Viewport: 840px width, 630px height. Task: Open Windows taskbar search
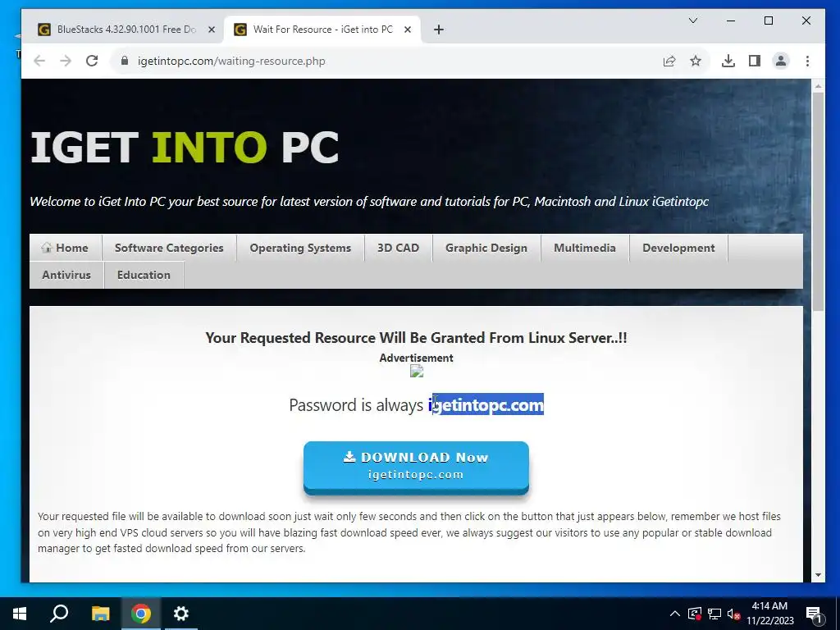59,614
